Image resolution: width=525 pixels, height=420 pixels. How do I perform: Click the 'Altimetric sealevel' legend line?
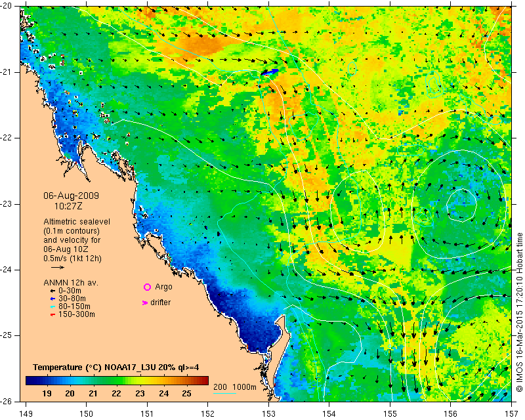coord(77,222)
